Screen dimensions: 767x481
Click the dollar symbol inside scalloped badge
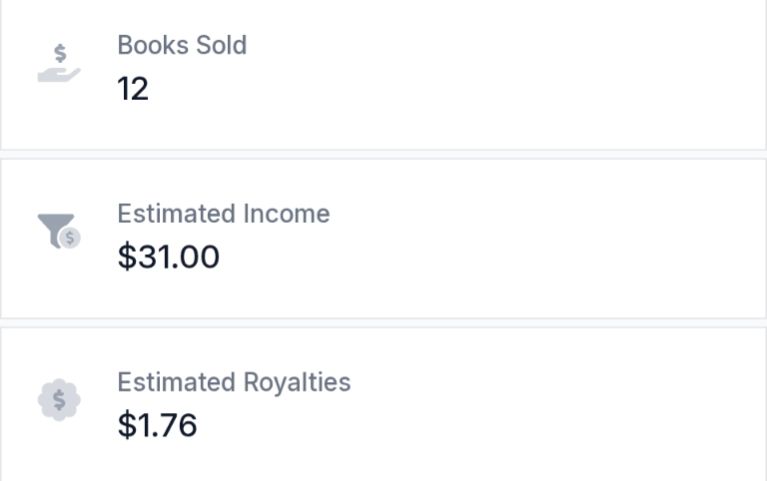pos(59,400)
